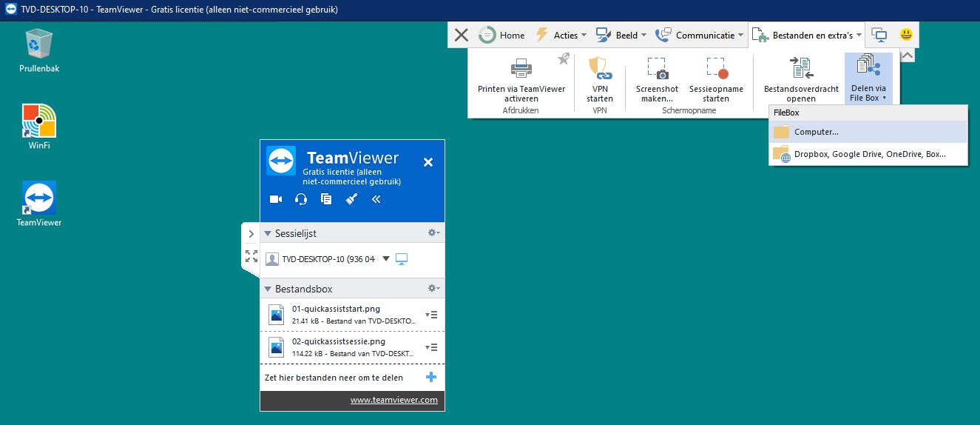Click the smiley feedback icon
980x425 pixels.
click(905, 34)
